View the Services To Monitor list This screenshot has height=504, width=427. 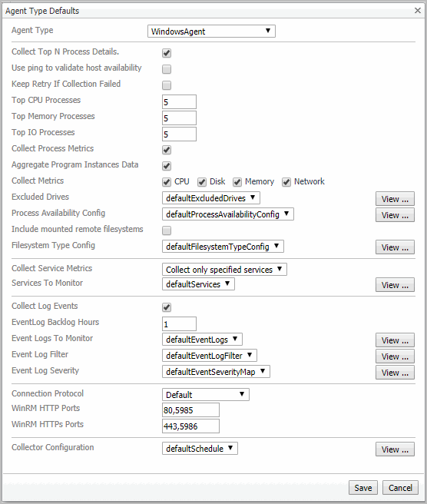point(395,285)
